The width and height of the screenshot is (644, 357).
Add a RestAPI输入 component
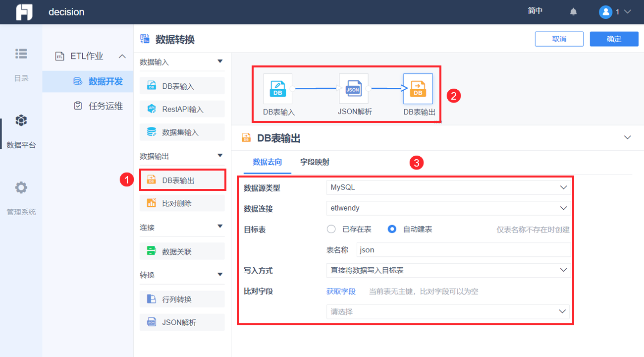coord(182,109)
